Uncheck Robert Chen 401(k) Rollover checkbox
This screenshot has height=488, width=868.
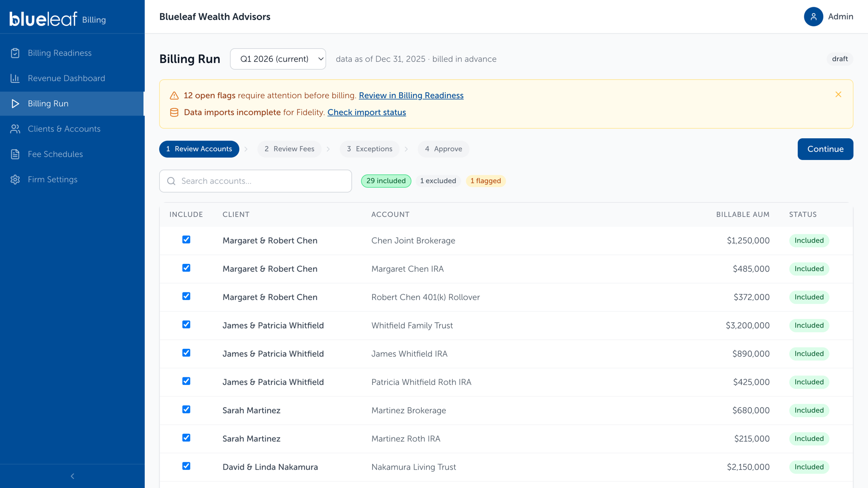pyautogui.click(x=186, y=296)
